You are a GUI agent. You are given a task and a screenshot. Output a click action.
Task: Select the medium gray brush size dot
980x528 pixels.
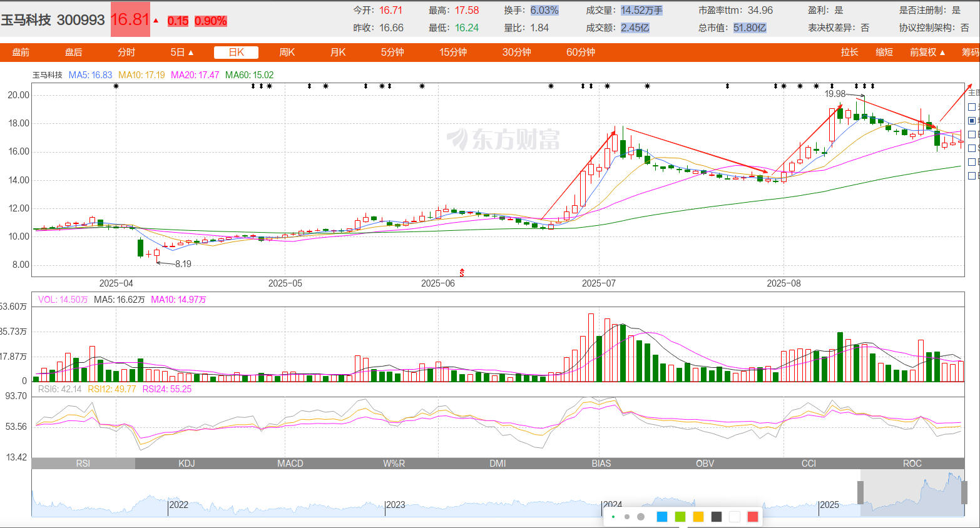pos(627,517)
